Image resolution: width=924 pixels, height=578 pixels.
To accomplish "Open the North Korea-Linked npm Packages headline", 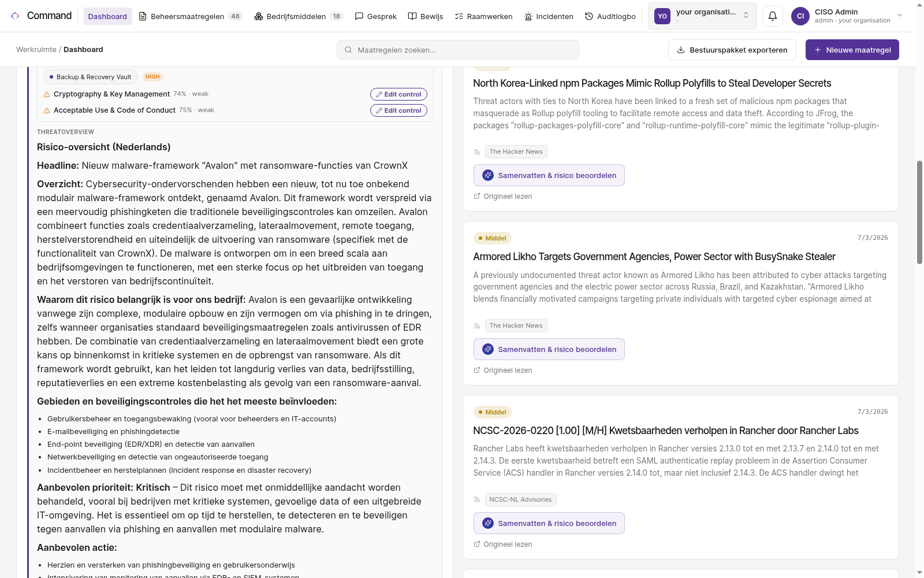I will (652, 83).
